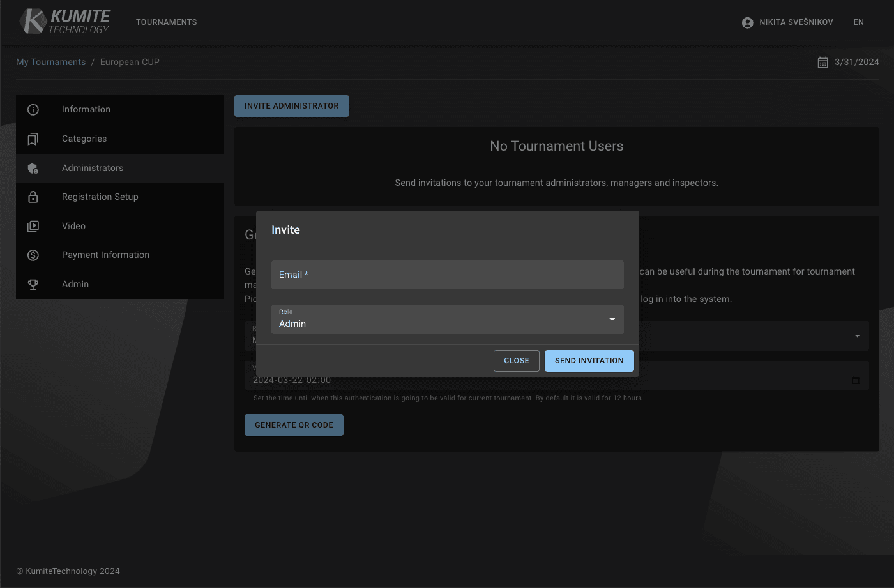Screen dimensions: 894x588
Task: Open the calendar icon next to 3/31/2024
Action: point(822,62)
